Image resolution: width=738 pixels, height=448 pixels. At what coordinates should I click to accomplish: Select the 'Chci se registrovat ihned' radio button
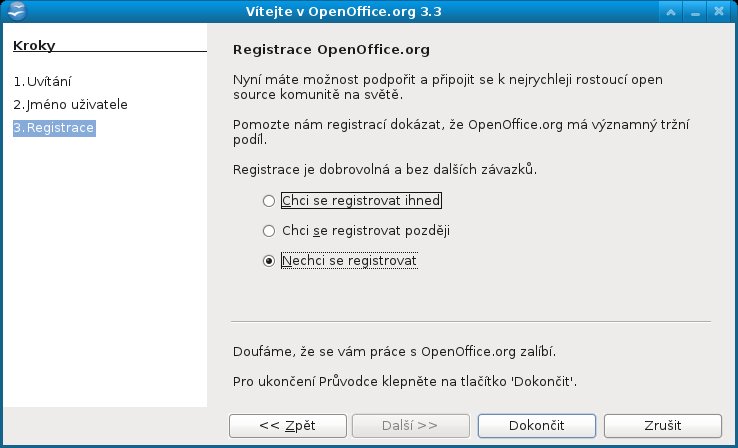(x=269, y=201)
